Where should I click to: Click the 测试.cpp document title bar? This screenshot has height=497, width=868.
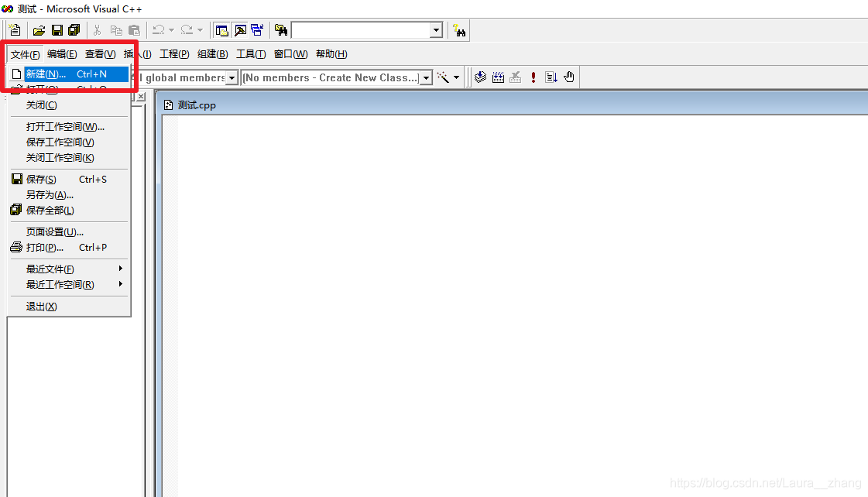[x=512, y=105]
